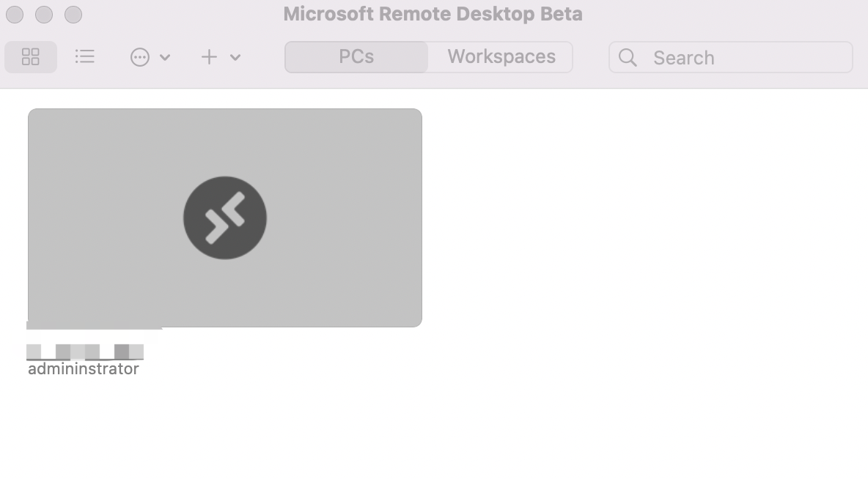The height and width of the screenshot is (479, 868).
Task: Click the admininstrator username label
Action: [84, 369]
